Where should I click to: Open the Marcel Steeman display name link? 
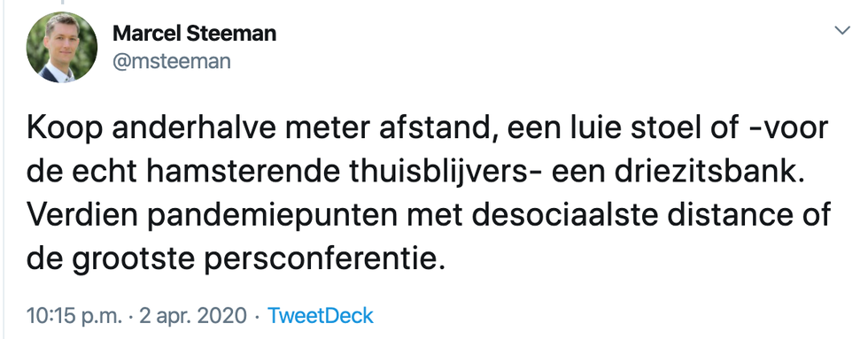pyautogui.click(x=194, y=34)
